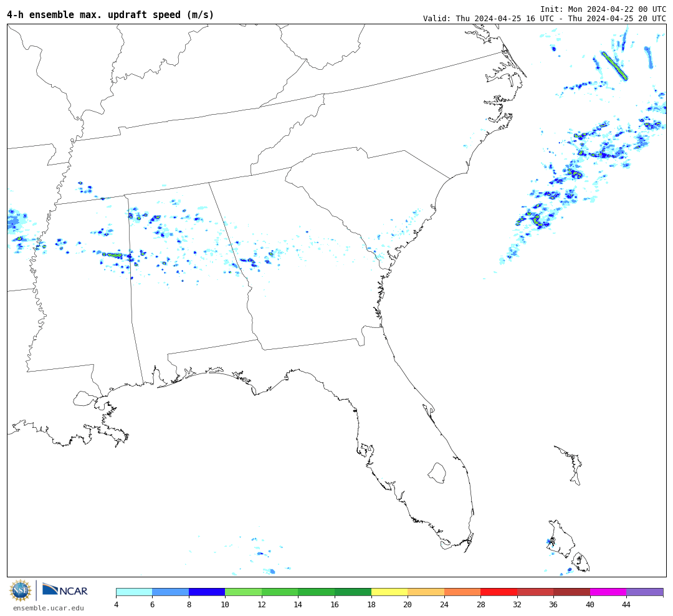Click the 'Valid: Thu 2024-04-25 16 UTC' time range text
The image size is (673, 616).
point(544,19)
